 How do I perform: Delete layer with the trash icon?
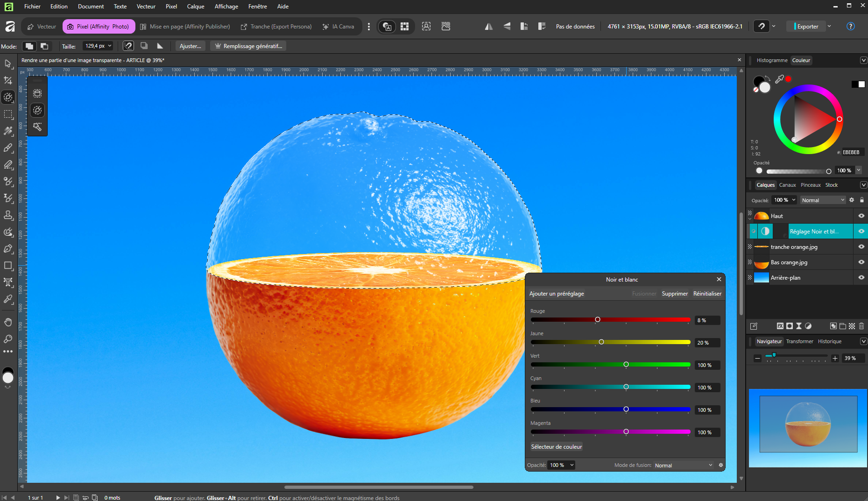pyautogui.click(x=861, y=326)
